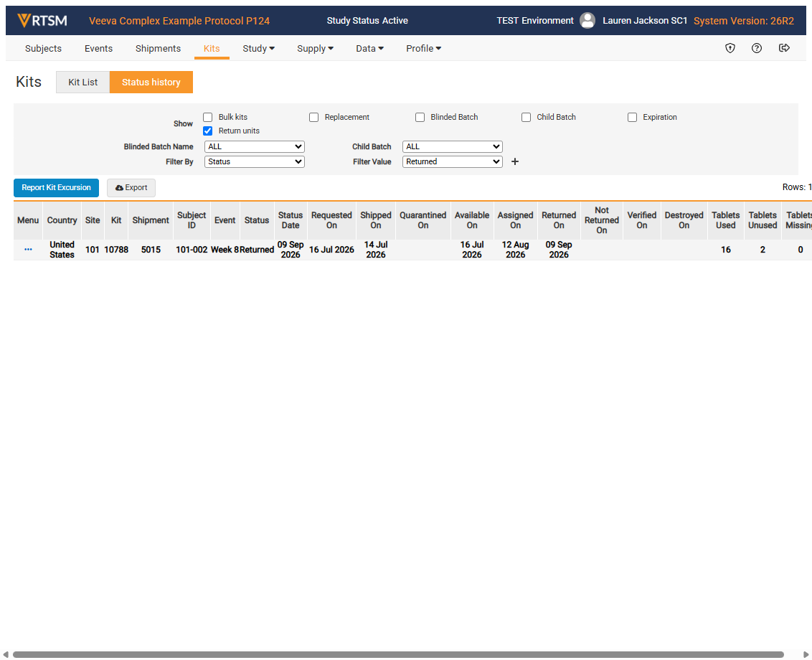Click the Verified On column header
The width and height of the screenshot is (812, 660).
pos(641,220)
